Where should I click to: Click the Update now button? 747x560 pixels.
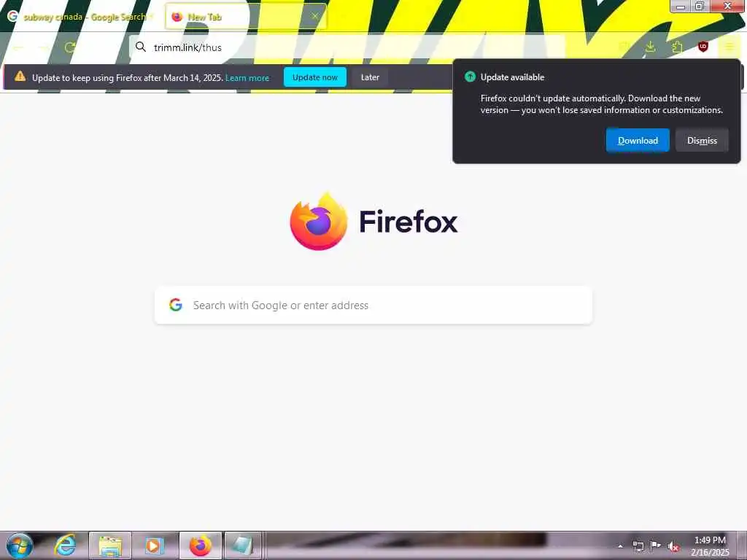(x=315, y=77)
